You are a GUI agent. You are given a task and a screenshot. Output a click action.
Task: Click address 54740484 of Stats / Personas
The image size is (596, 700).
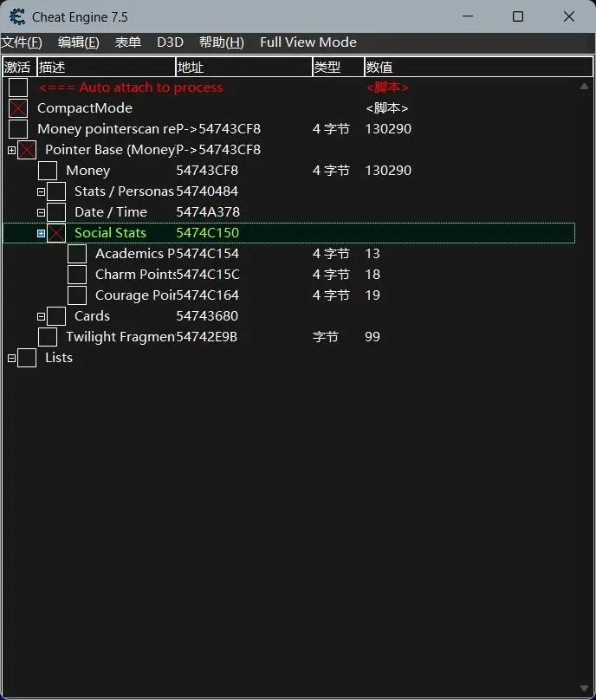click(207, 191)
